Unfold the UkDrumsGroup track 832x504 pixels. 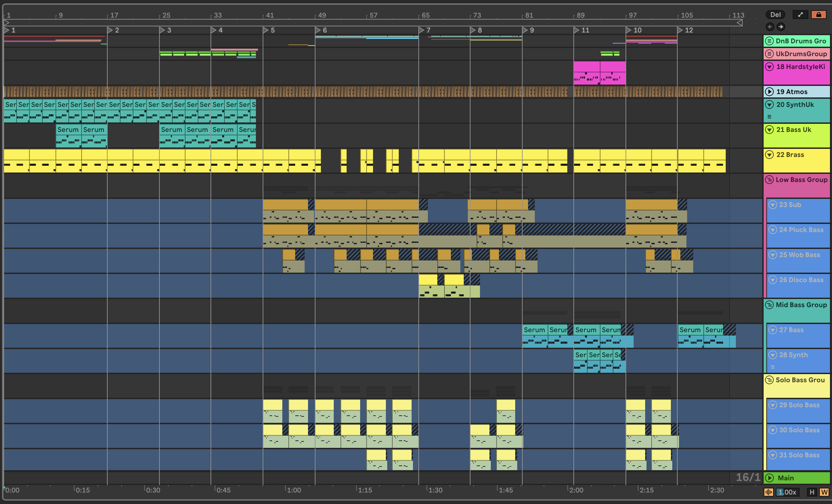(x=769, y=54)
